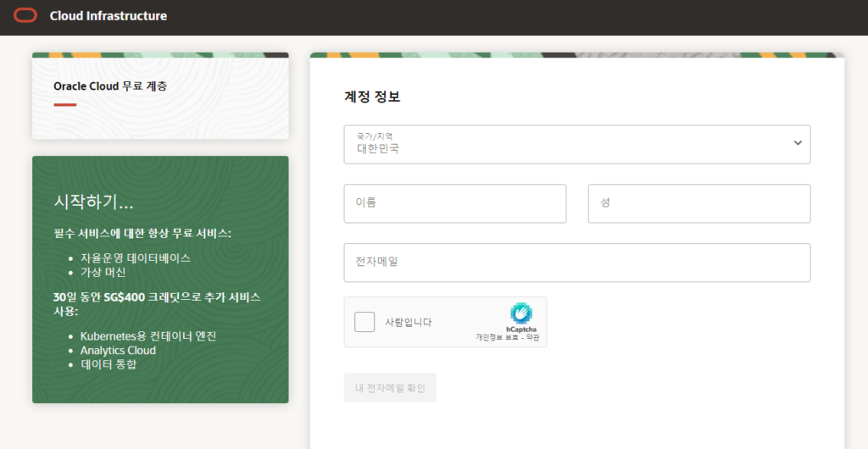Image resolution: width=868 pixels, height=449 pixels.
Task: Click the 데이터 통합 list item
Action: (108, 364)
